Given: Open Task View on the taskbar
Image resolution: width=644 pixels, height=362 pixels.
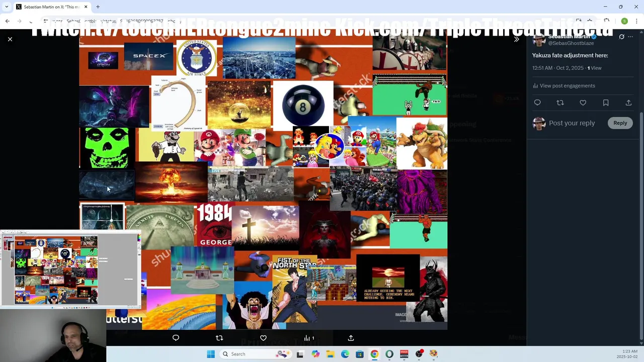Looking at the screenshot, I should (300, 354).
